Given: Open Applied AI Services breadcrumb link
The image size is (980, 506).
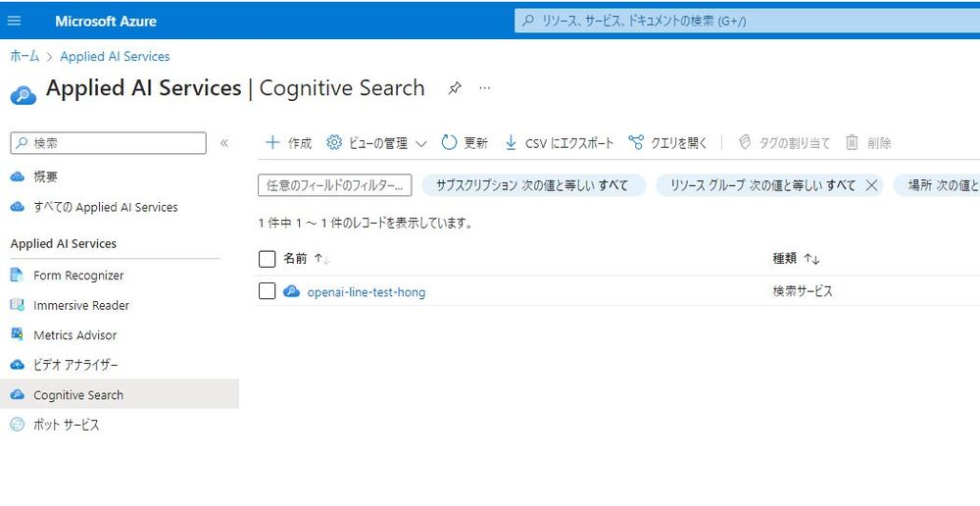Looking at the screenshot, I should pyautogui.click(x=115, y=56).
